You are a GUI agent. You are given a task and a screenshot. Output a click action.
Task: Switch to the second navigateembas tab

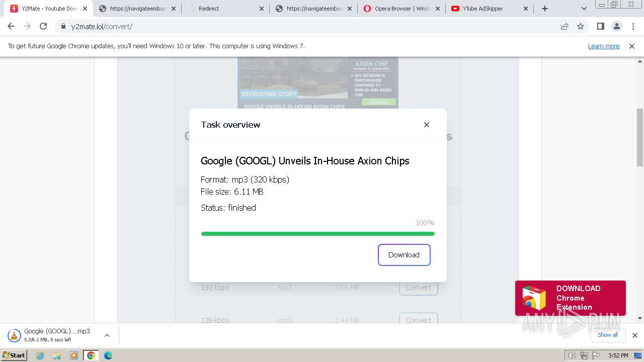(314, 9)
